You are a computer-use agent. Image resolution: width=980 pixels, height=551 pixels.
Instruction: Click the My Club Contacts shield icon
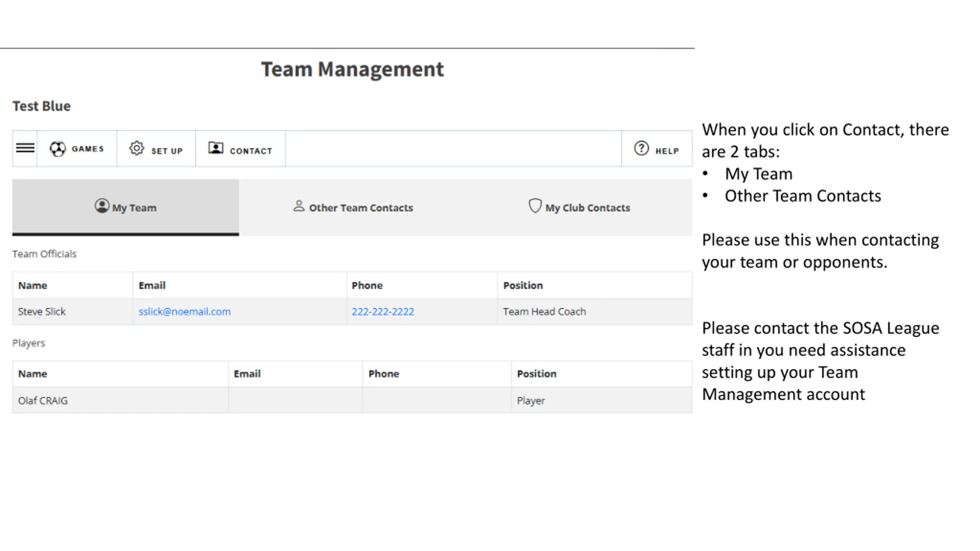pos(535,206)
